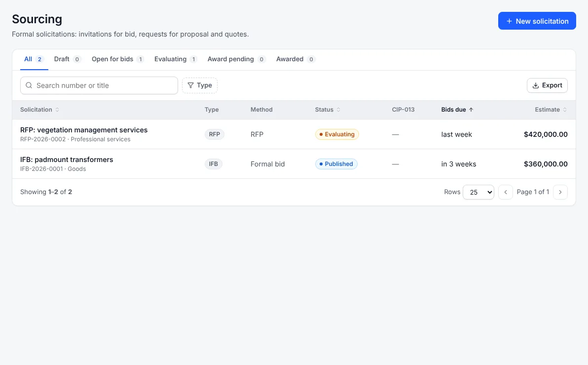Viewport: 588px width, 365px height.
Task: Click the Type column header
Action: [x=212, y=110]
